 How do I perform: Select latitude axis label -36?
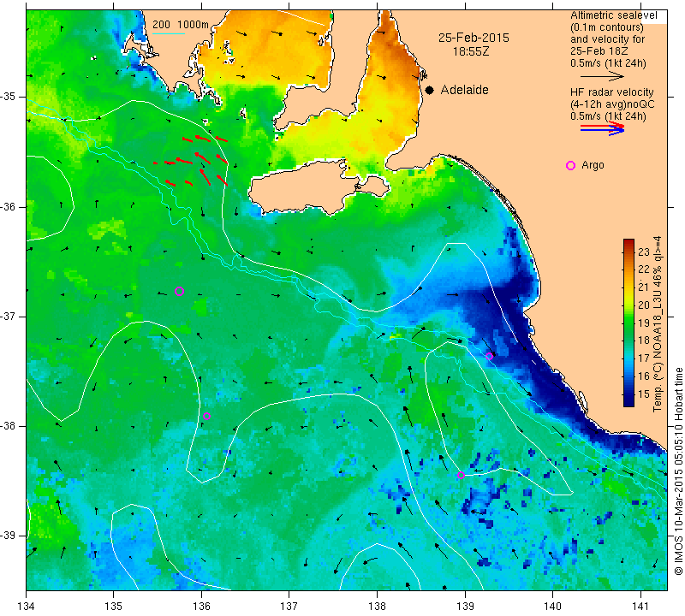click(9, 206)
